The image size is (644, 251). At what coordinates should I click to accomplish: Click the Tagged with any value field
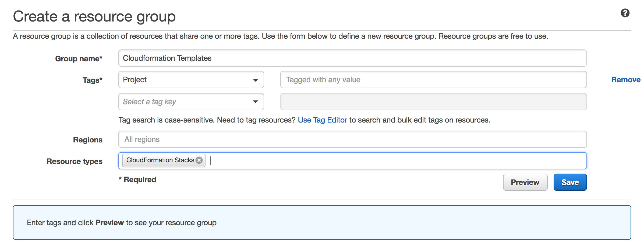click(433, 80)
